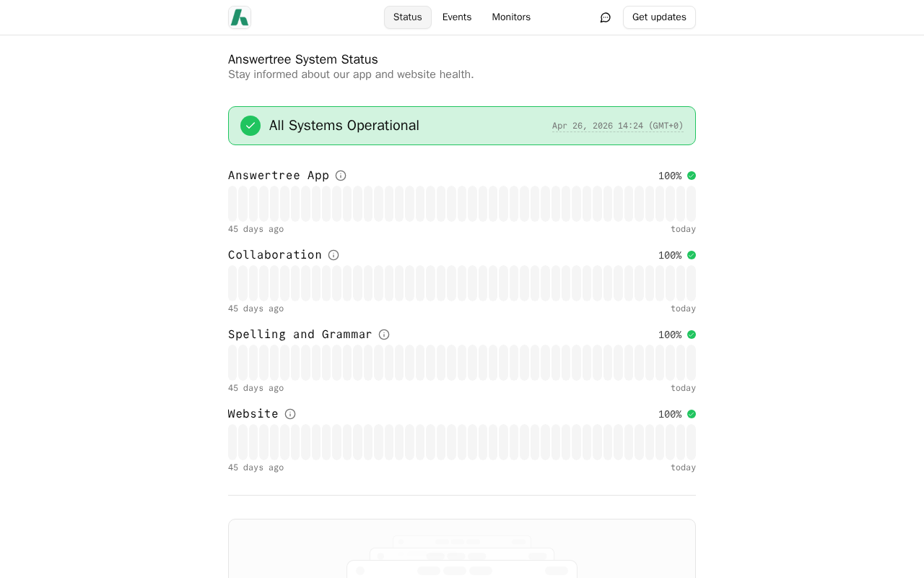Image resolution: width=924 pixels, height=578 pixels.
Task: Click info icon next to Answertree App
Action: click(341, 176)
